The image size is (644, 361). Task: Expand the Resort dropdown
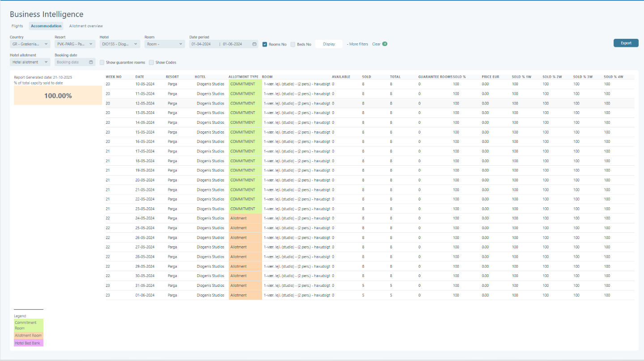pos(75,44)
